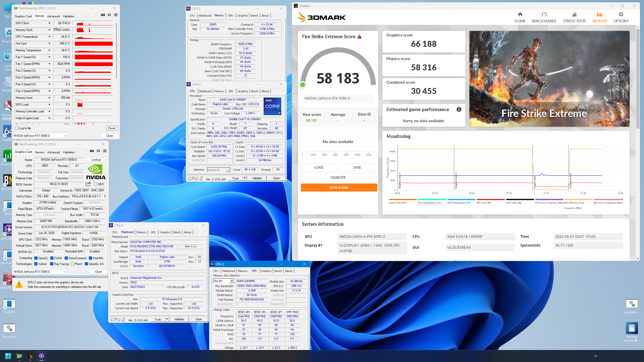Open Tools dropdown arrow in CPU-Z CPU window
This screenshot has width=644, height=362.
[x=244, y=178]
